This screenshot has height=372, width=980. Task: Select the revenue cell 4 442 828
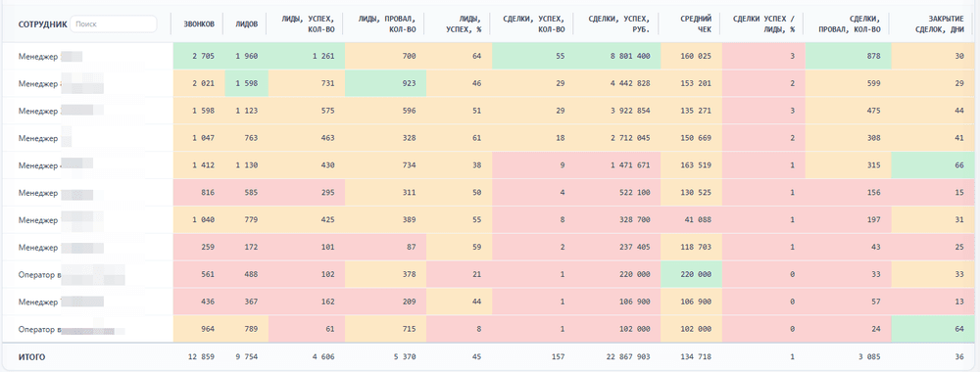(617, 83)
